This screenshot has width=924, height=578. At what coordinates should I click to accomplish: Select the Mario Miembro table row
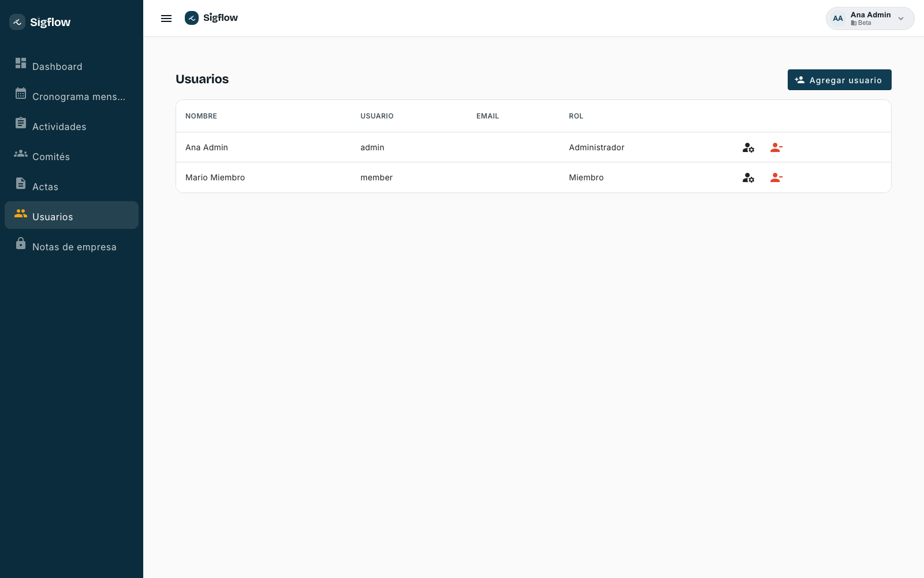(x=534, y=177)
